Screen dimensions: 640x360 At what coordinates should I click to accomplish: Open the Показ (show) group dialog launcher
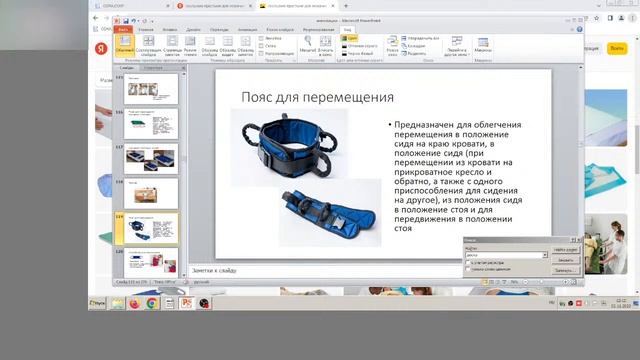294,60
